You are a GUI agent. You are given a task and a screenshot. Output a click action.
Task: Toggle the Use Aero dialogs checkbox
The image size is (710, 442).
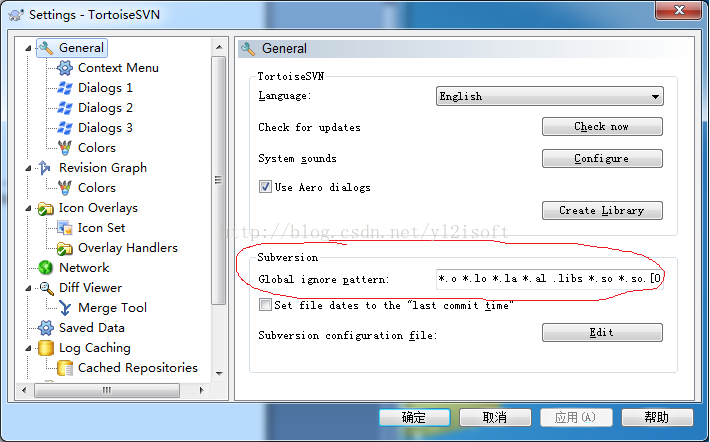click(x=265, y=187)
